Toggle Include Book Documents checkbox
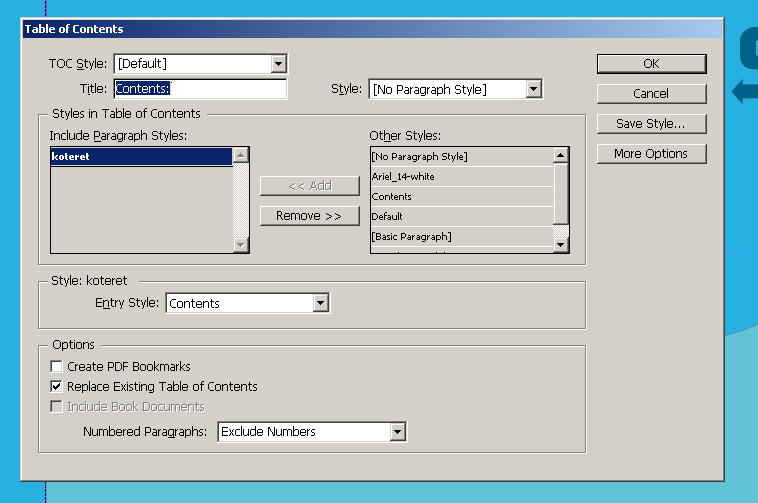Viewport: 758px width, 503px height. 57,407
